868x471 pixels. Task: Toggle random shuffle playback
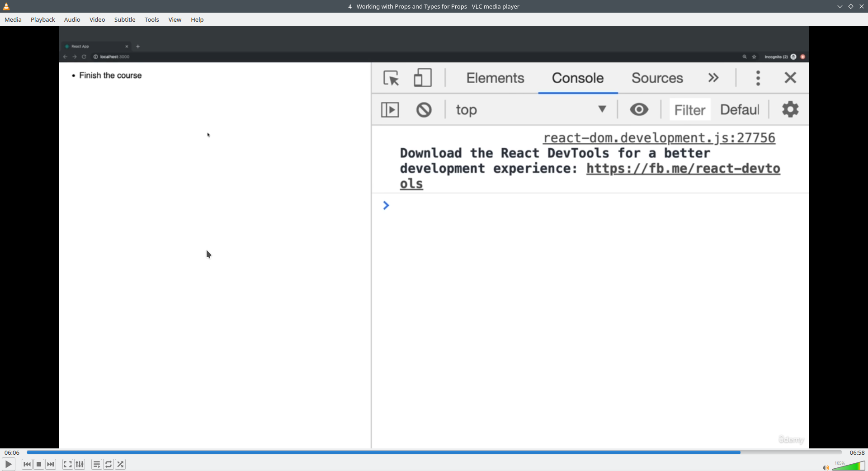(x=120, y=464)
